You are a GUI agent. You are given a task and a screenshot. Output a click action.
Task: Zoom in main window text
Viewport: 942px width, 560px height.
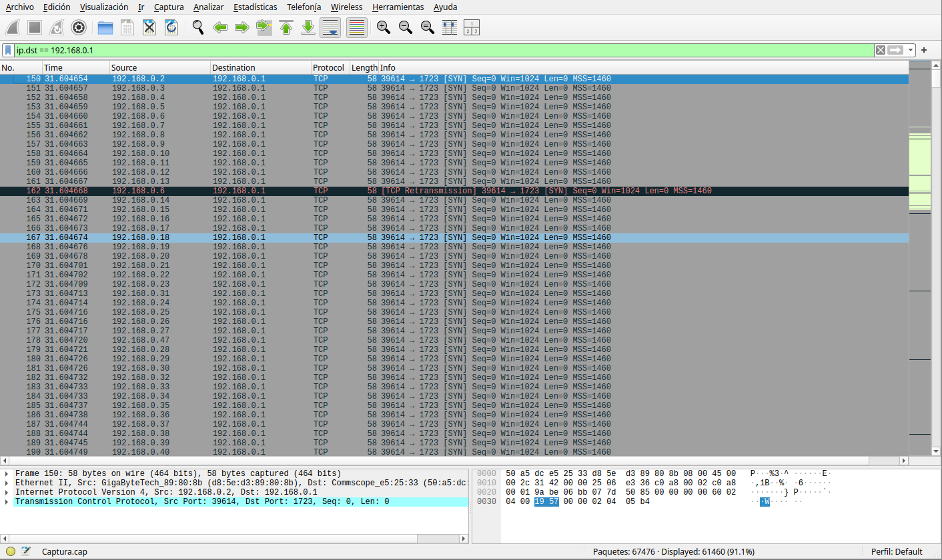coord(384,27)
